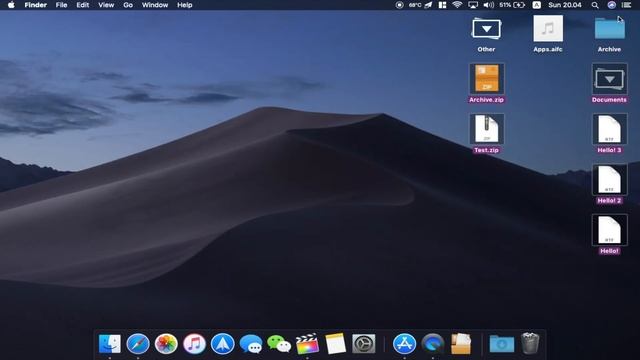The height and width of the screenshot is (360, 640).
Task: Click the 'Hello!' file name label
Action: coord(609,251)
